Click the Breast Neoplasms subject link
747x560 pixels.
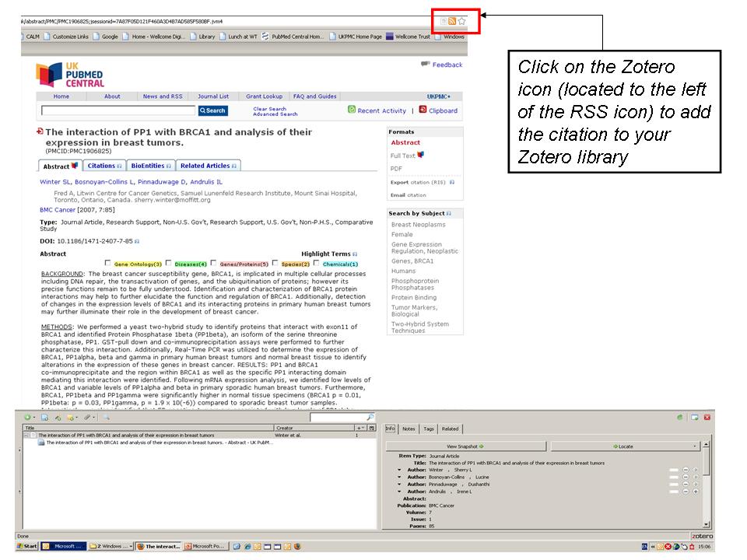tap(419, 224)
